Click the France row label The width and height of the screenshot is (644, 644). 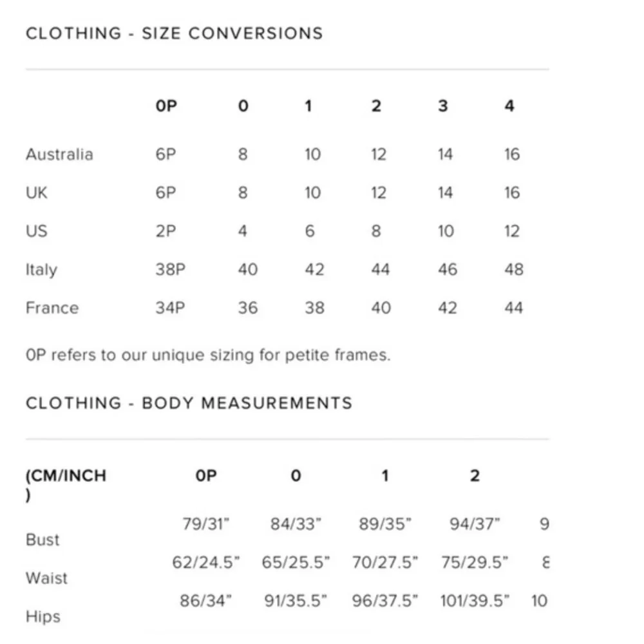coord(52,308)
